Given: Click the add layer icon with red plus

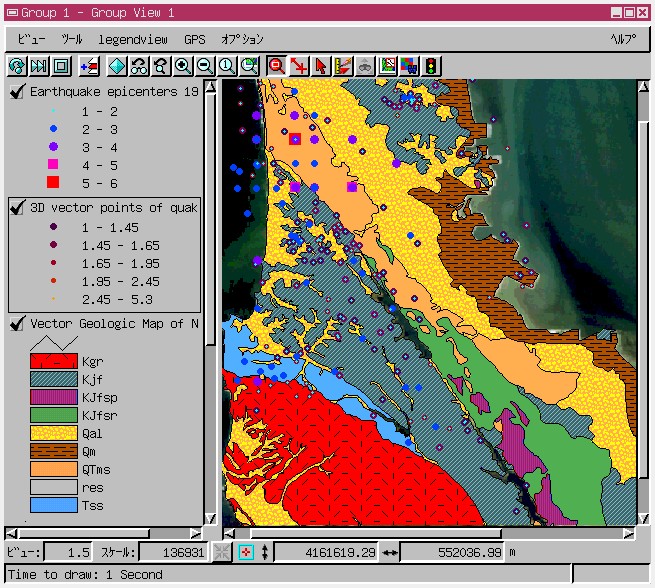Looking at the screenshot, I should coord(90,66).
